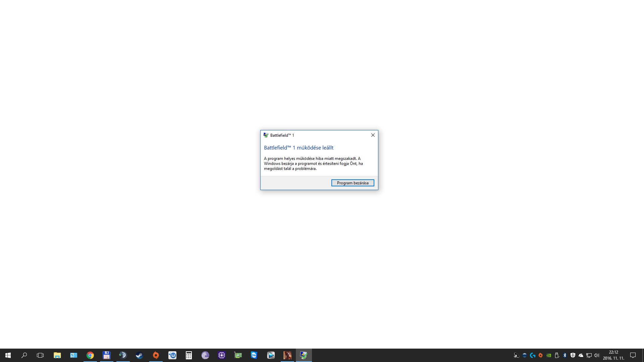Click the Program bezárása button
The height and width of the screenshot is (362, 644).
pos(353,183)
